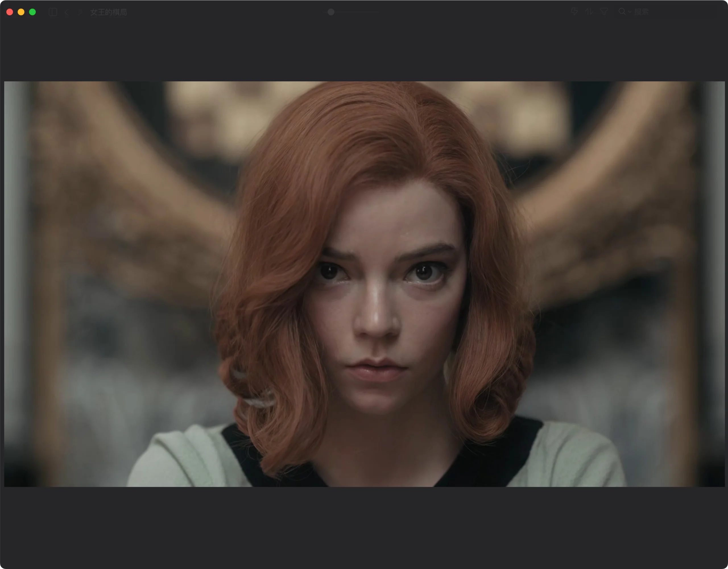Minimize the window with yellow button
728x569 pixels.
pos(21,12)
